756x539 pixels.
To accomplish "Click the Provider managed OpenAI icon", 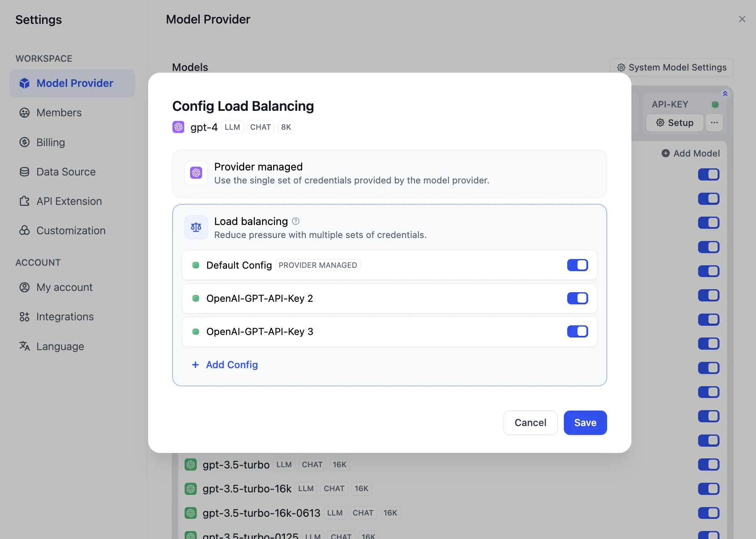I will coord(196,173).
